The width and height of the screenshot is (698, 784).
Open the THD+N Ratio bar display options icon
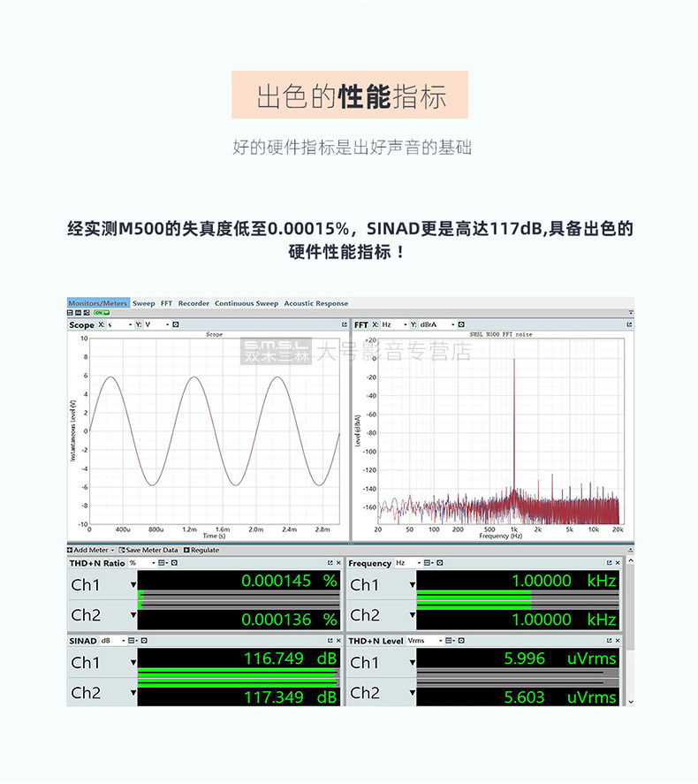[163, 563]
